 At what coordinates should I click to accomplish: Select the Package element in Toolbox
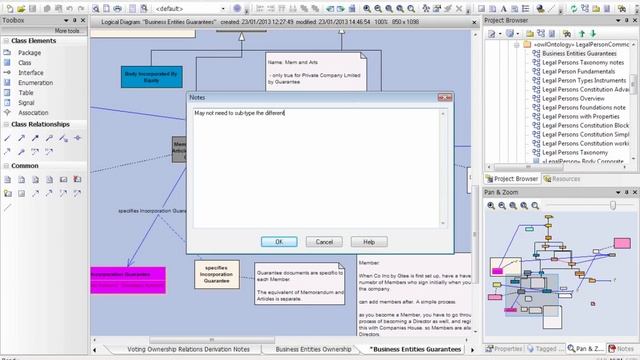[29, 53]
